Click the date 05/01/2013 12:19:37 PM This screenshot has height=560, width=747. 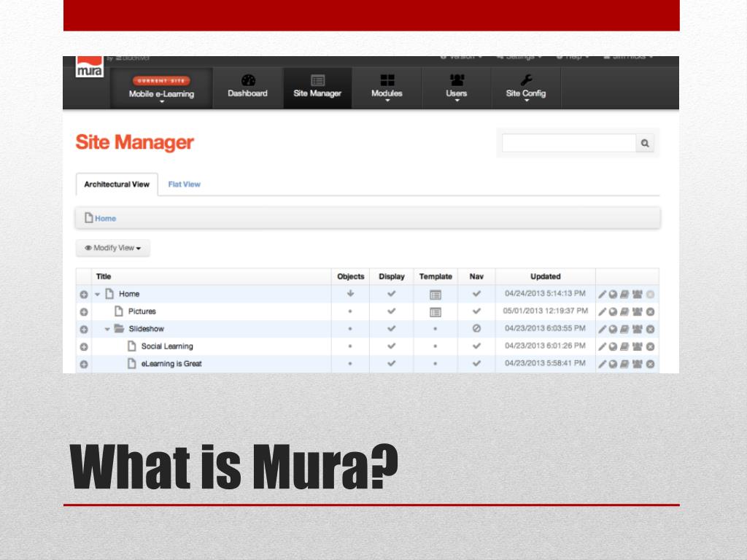click(x=546, y=311)
